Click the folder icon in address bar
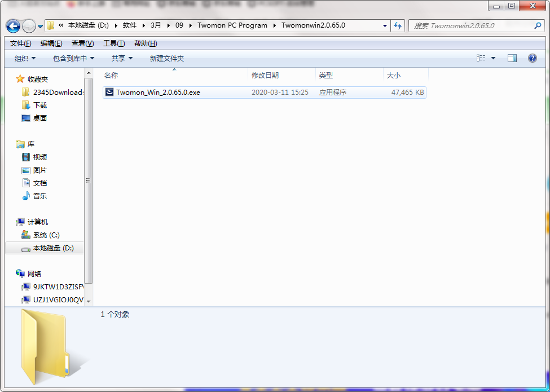This screenshot has width=550, height=392. tap(51, 25)
